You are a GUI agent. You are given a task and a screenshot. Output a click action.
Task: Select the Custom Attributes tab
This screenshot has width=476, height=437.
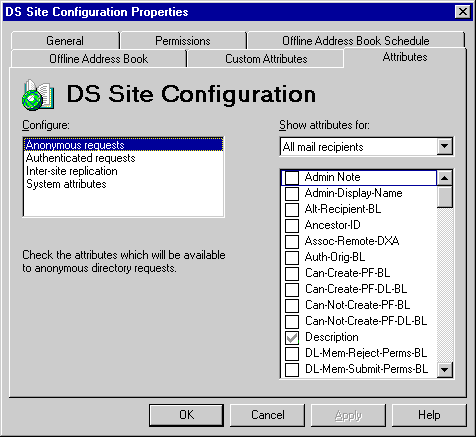click(266, 59)
